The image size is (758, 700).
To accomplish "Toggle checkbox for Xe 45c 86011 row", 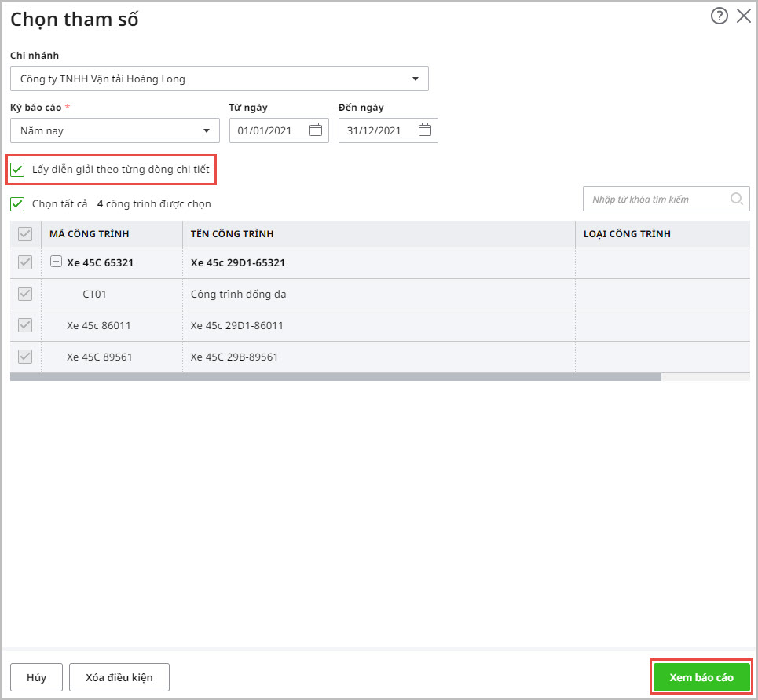I will pos(25,325).
